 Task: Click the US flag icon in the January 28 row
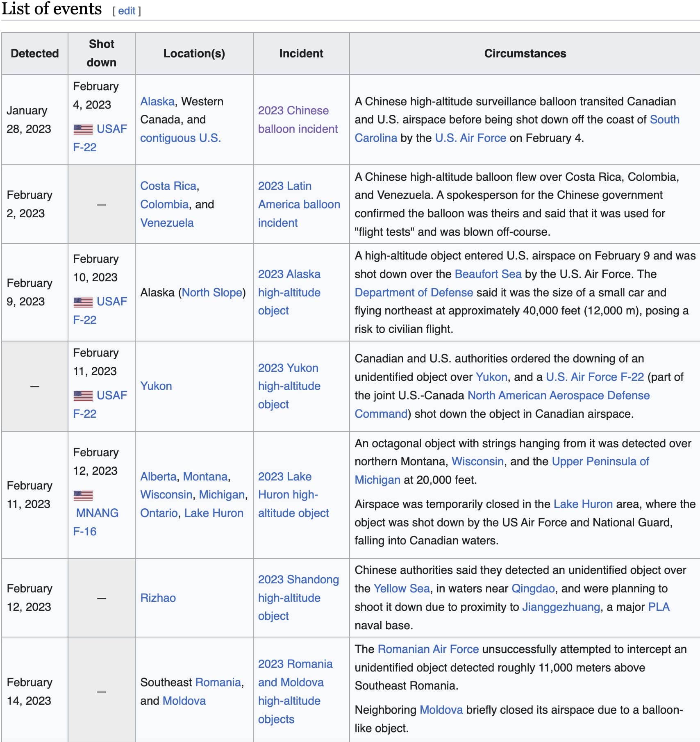(83, 130)
